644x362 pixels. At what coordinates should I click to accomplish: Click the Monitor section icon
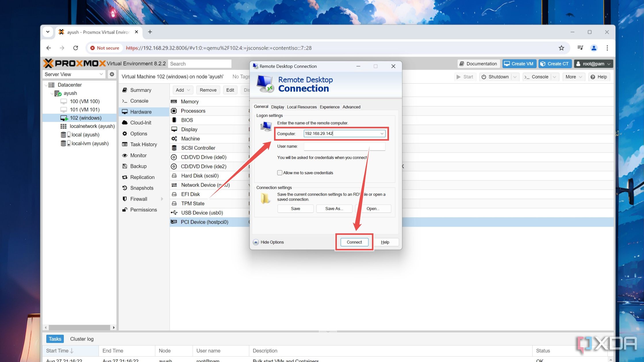click(x=125, y=155)
